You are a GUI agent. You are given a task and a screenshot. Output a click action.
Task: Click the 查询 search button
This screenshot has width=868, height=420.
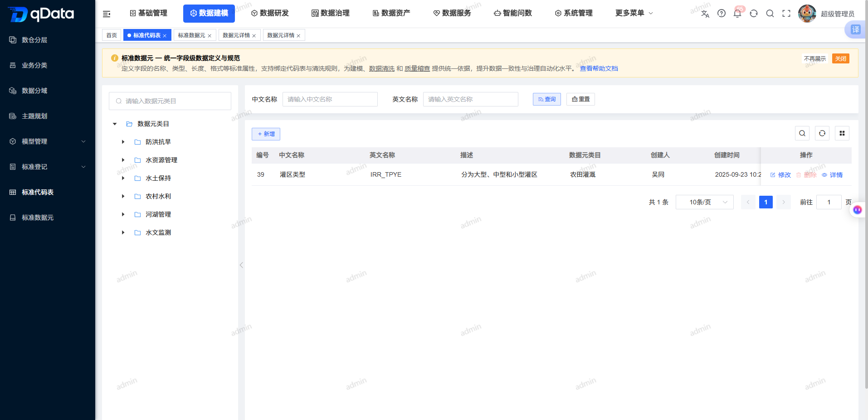[x=547, y=99]
